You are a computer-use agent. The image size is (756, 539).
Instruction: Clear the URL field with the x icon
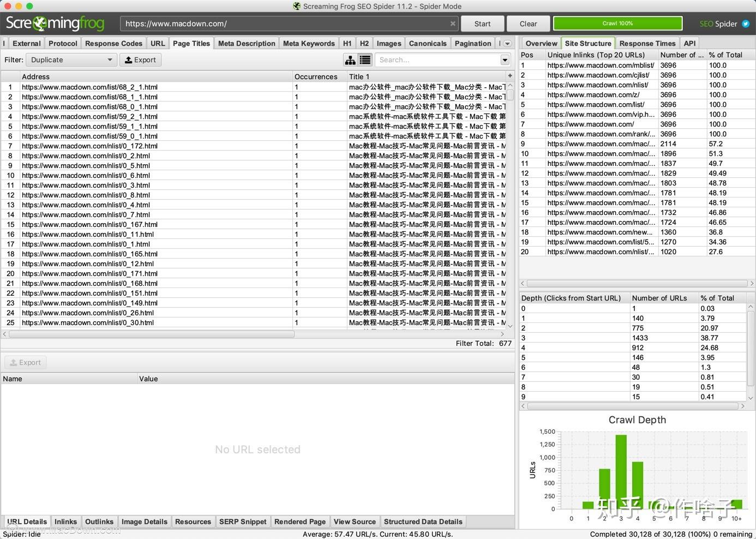pyautogui.click(x=452, y=23)
